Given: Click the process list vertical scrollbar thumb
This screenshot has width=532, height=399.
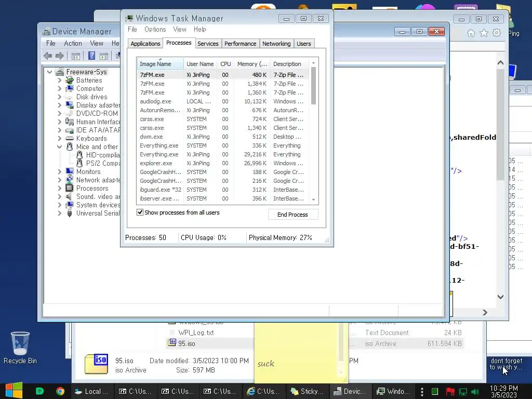Looking at the screenshot, I should [313, 86].
